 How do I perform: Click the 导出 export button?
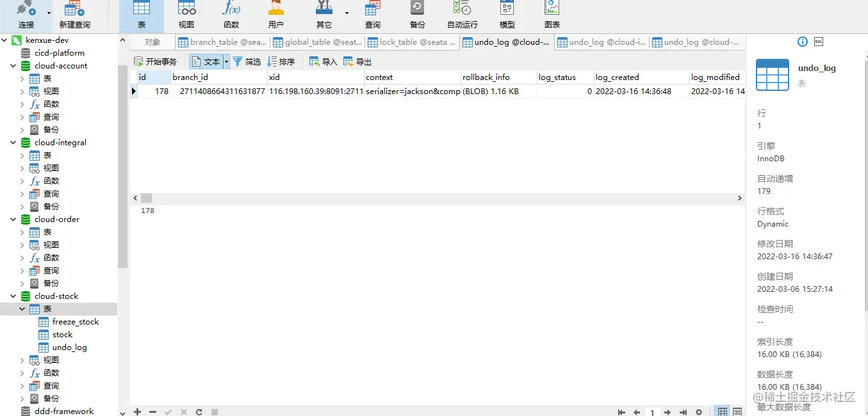coord(357,61)
